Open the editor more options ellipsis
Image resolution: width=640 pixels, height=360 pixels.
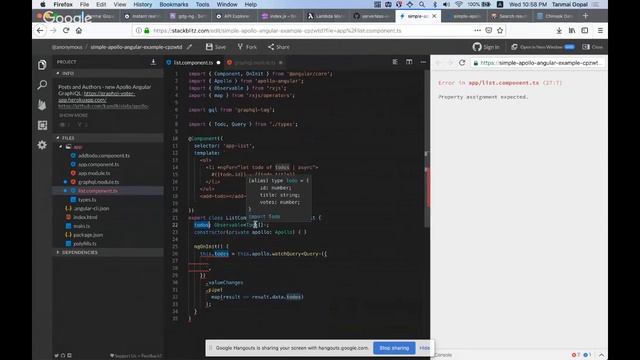click(x=423, y=62)
